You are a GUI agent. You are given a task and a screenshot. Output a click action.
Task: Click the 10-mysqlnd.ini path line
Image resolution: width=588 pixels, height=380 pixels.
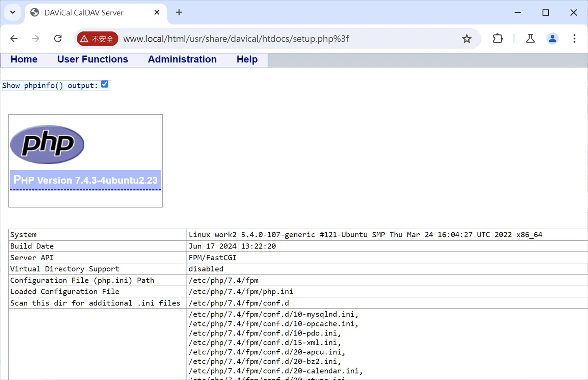coord(273,314)
